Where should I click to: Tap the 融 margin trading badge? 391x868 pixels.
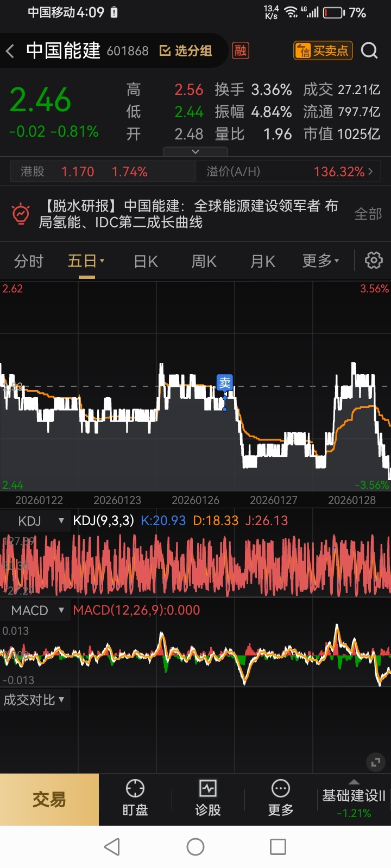[240, 50]
